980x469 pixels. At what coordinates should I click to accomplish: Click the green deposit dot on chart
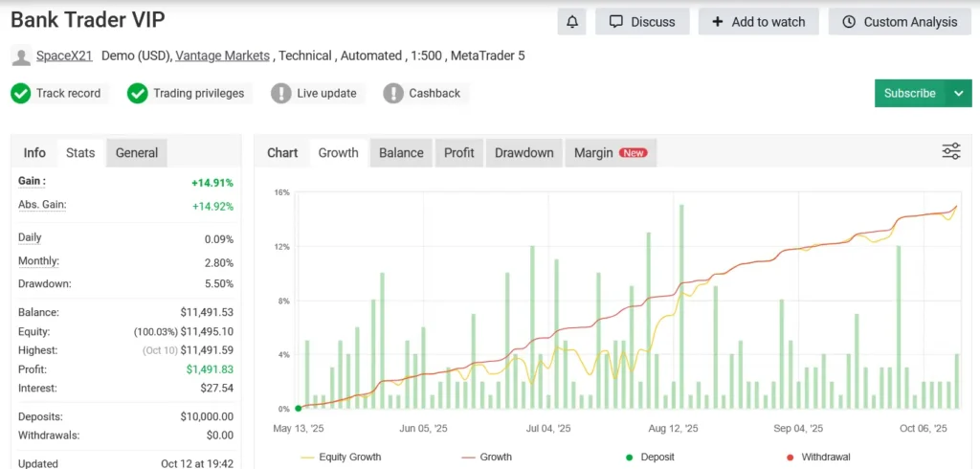[298, 408]
